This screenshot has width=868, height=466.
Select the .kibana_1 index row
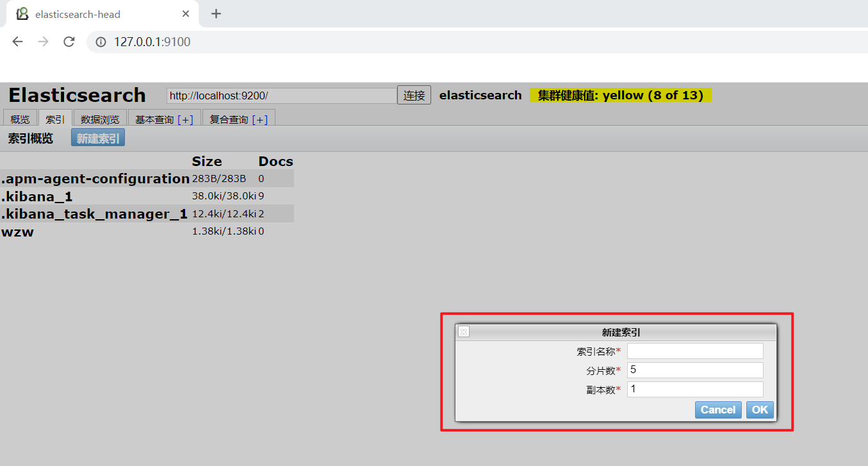[x=147, y=196]
